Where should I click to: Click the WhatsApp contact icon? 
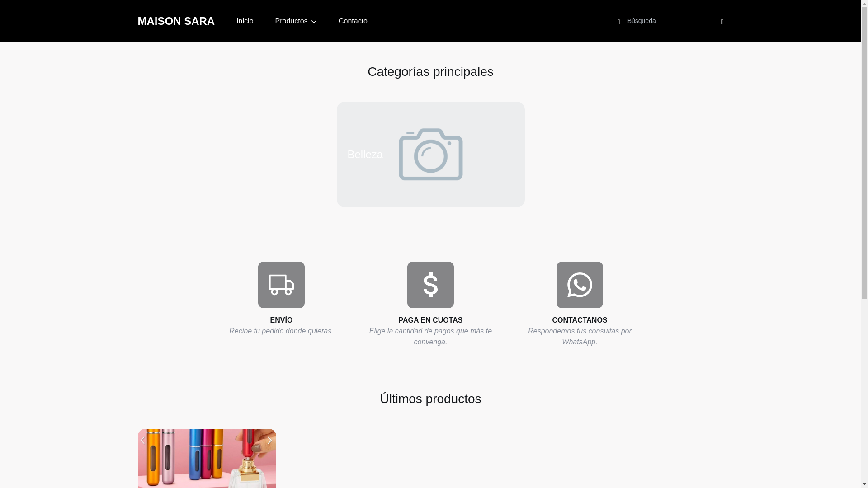click(x=580, y=285)
